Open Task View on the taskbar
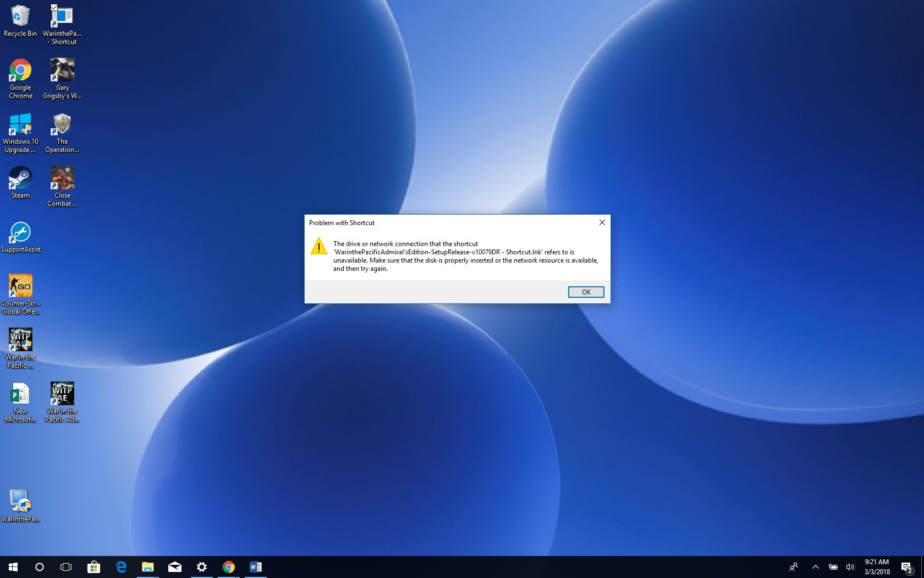Viewport: 924px width, 578px height. point(66,567)
